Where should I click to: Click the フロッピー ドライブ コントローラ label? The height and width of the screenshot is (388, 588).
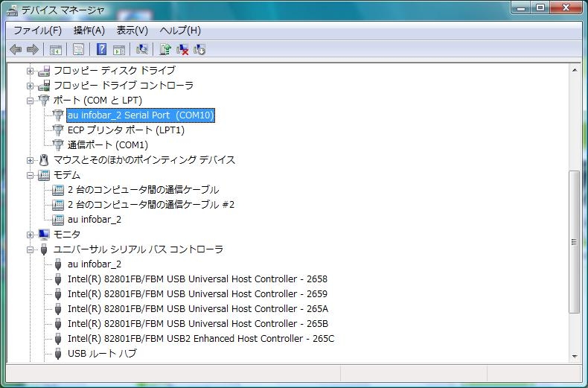124,86
